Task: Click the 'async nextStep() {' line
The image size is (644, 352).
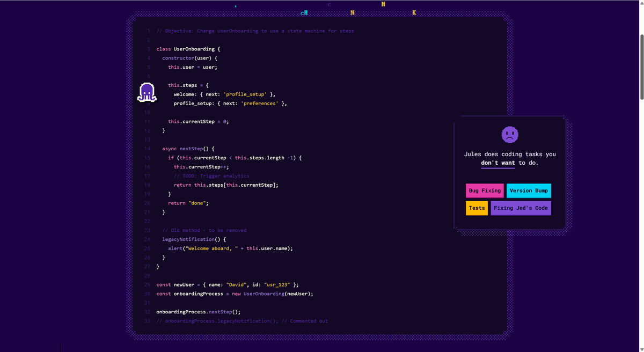Action: (x=188, y=149)
